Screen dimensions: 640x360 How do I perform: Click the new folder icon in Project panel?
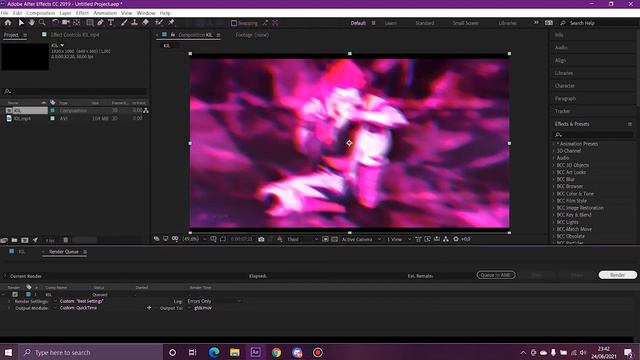[x=14, y=240]
